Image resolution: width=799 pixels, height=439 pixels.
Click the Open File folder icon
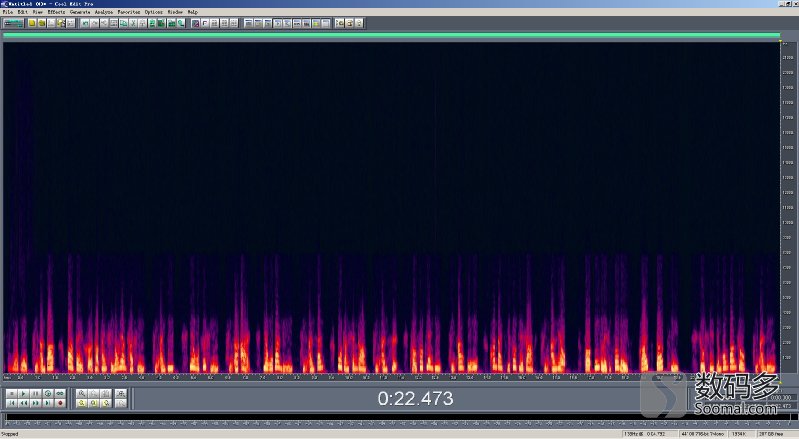tap(40, 22)
